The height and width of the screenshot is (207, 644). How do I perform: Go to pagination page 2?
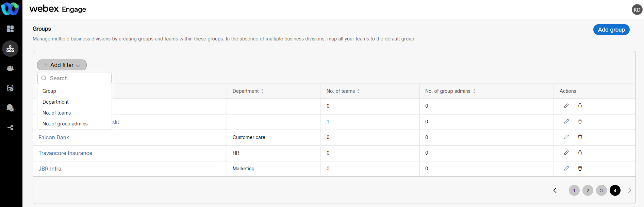coord(588,190)
